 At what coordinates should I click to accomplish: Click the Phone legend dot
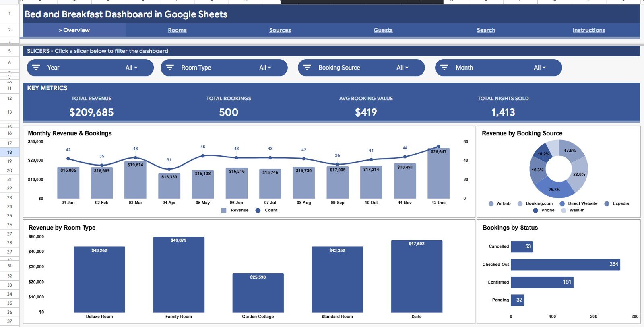point(535,210)
